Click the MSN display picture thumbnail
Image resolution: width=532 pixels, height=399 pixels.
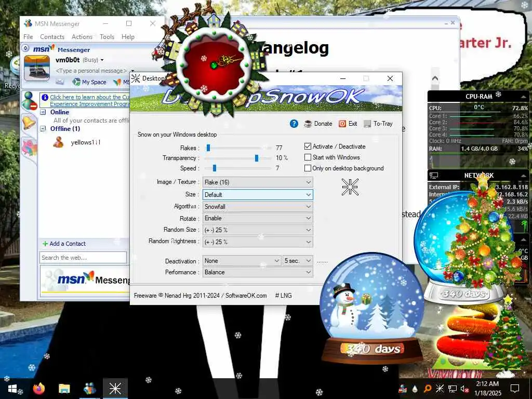(37, 68)
